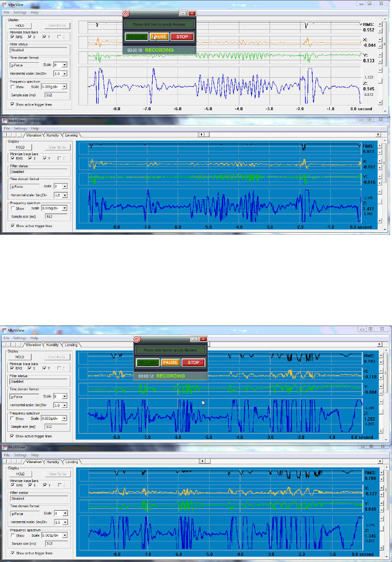The image size is (392, 562).
Task: Open Time domain Scale dropdown in VibeView
Action: 65,65
